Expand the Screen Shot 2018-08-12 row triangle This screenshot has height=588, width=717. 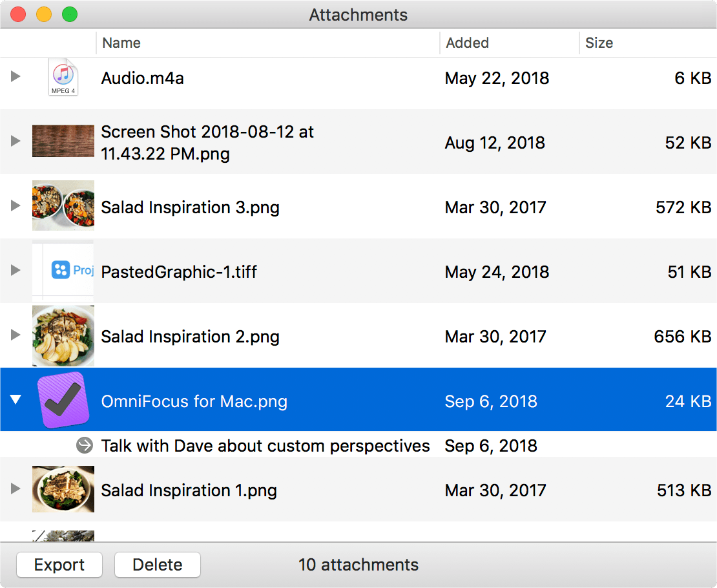16,141
